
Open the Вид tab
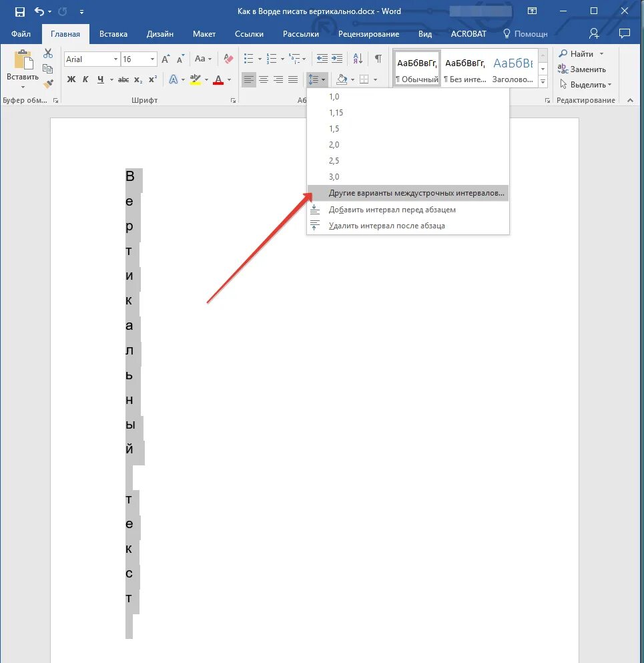point(424,34)
